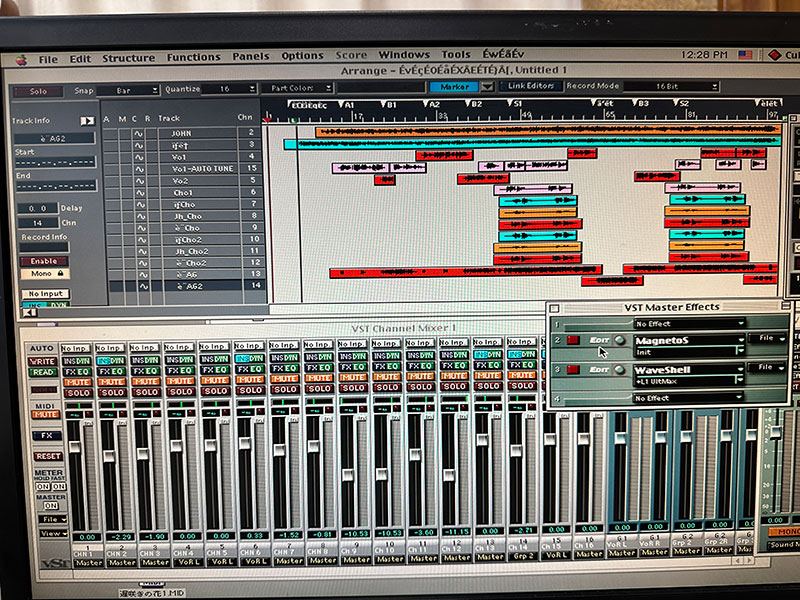Image resolution: width=800 pixels, height=600 pixels.
Task: Click audio class icon on Vo1 track
Action: pos(139,157)
